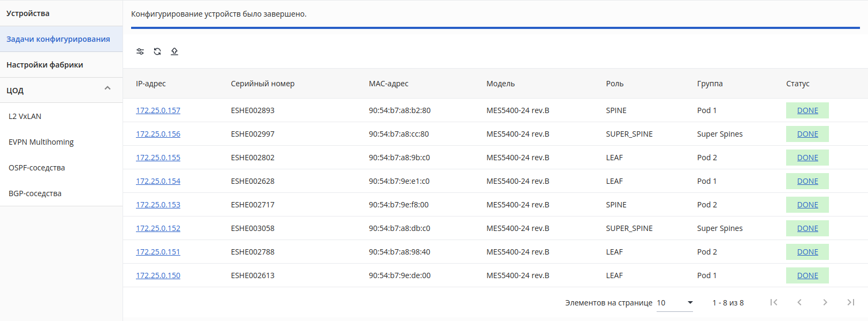Go to last page pagination icon
The width and height of the screenshot is (868, 321).
tap(851, 302)
